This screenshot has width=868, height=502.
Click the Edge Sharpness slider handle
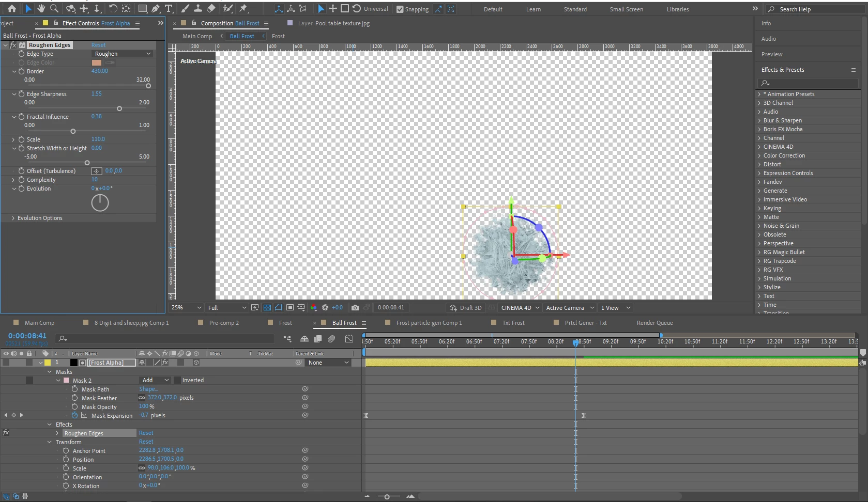pyautogui.click(x=119, y=108)
